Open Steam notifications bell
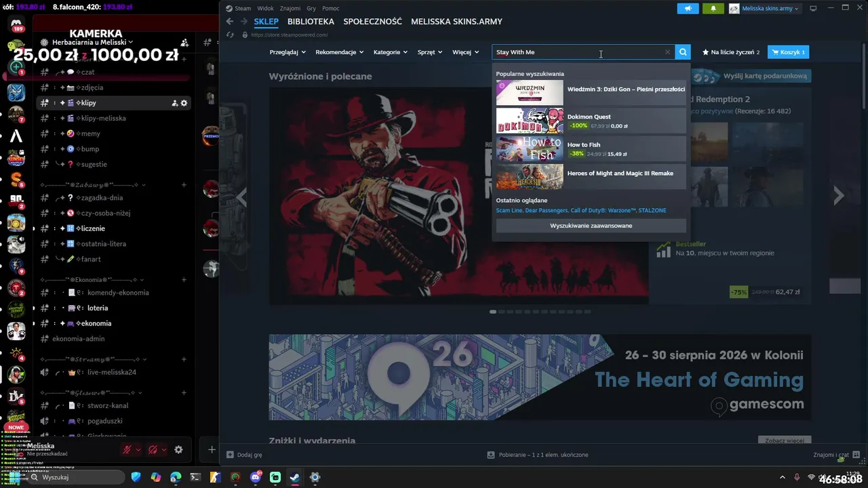This screenshot has height=488, width=868. [x=713, y=9]
